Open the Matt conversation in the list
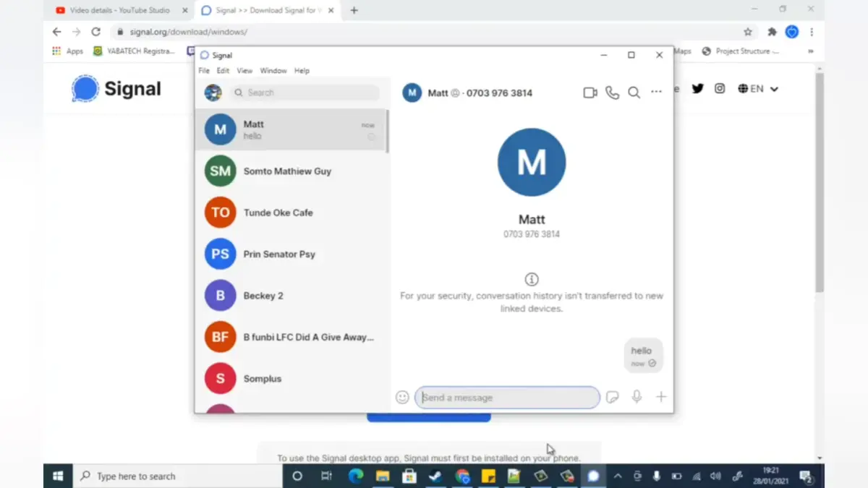This screenshot has height=488, width=868. point(291,130)
